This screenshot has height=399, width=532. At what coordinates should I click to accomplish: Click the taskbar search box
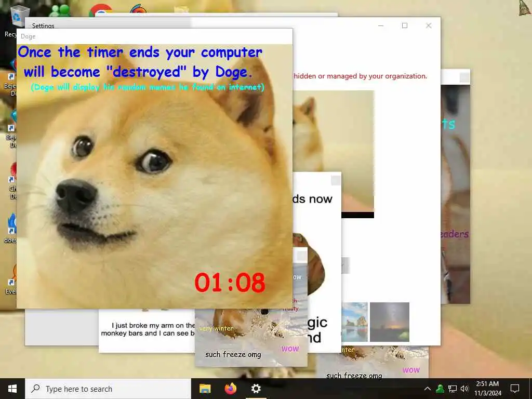[108, 389]
